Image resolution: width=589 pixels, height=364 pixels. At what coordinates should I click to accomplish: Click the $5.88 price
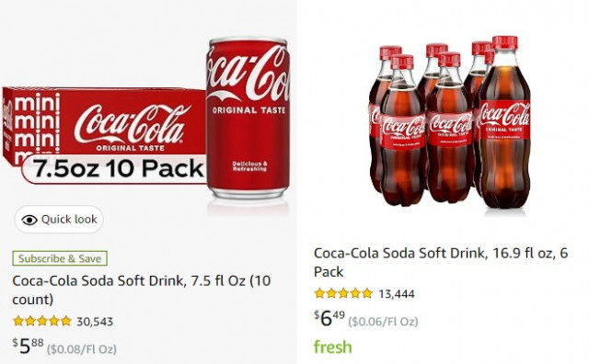click(28, 346)
